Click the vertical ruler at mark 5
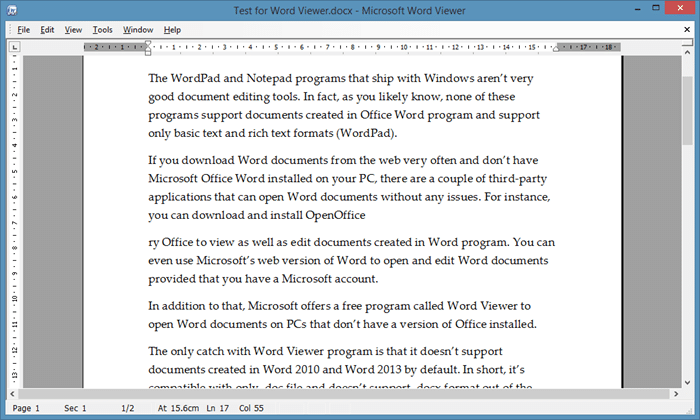 (15, 171)
